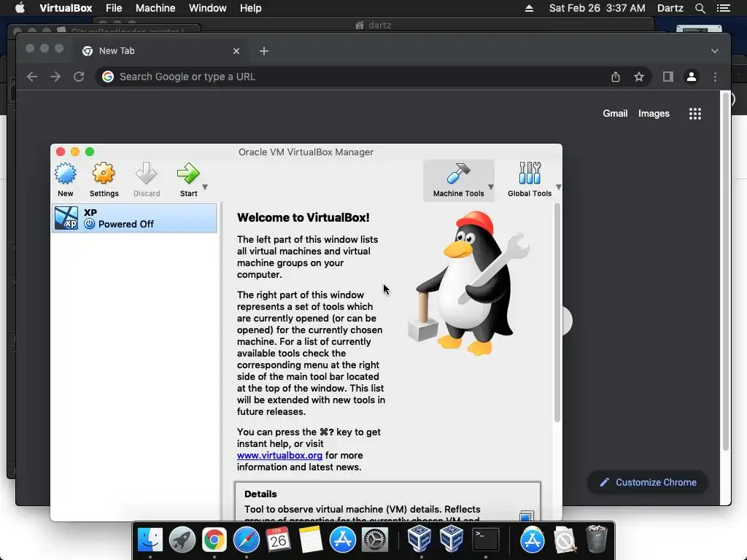
Task: Open Chrome three-dot menu
Action: [x=715, y=77]
